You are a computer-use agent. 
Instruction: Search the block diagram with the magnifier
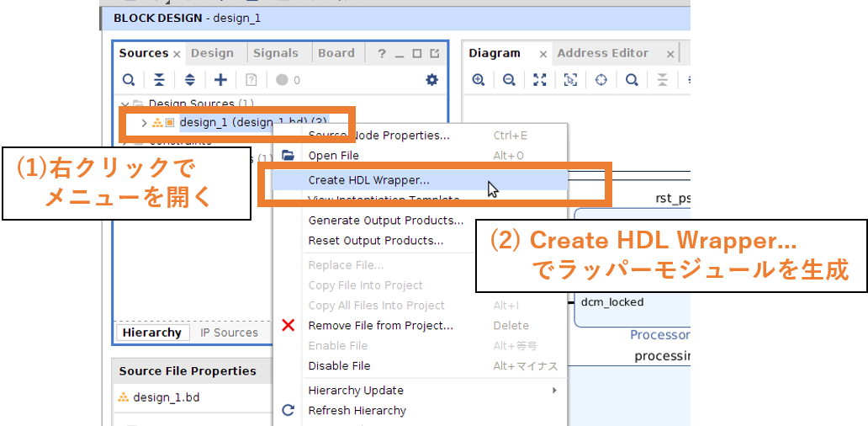tap(632, 80)
